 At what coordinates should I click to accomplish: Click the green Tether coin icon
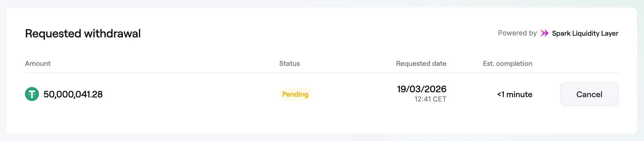(32, 94)
